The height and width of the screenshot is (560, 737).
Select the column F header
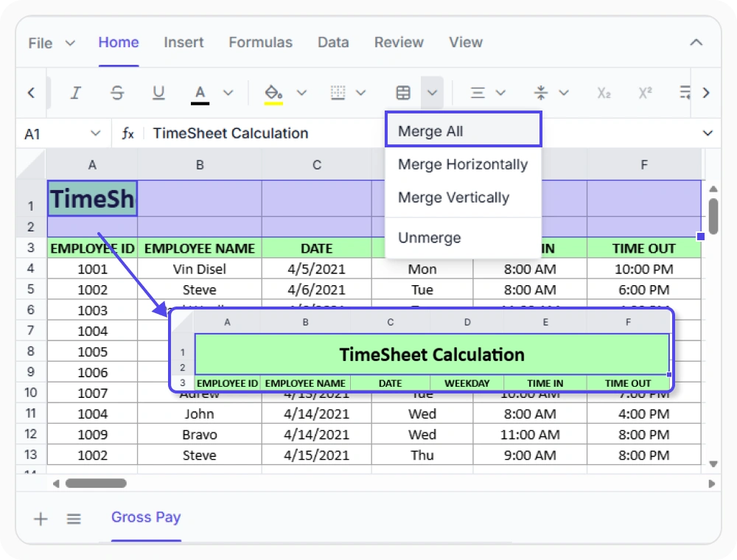(x=644, y=165)
